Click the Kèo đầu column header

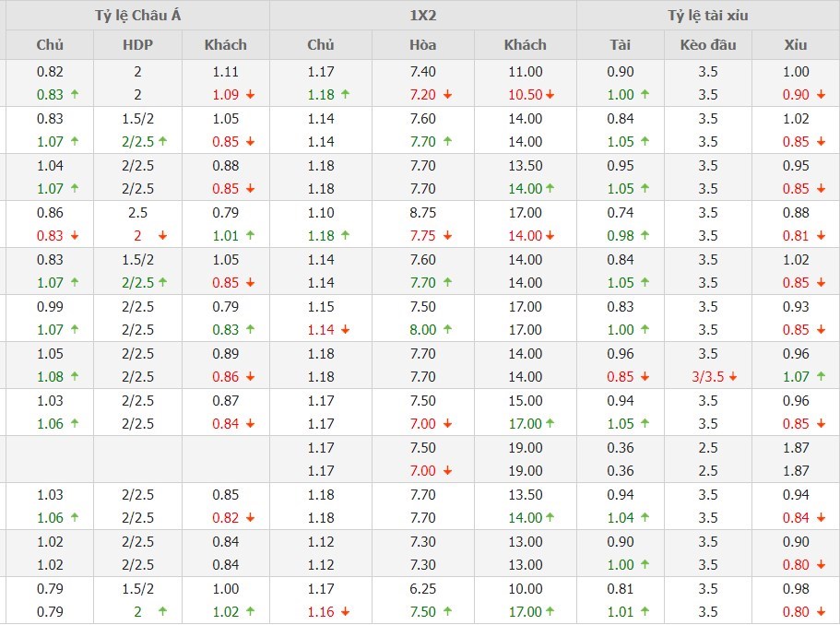click(707, 45)
